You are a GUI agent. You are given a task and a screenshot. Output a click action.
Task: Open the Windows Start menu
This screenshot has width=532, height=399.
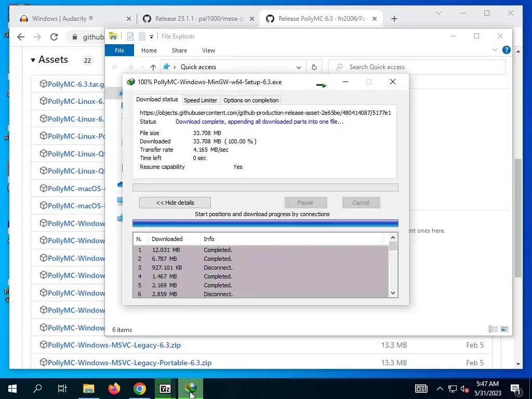[x=12, y=389]
